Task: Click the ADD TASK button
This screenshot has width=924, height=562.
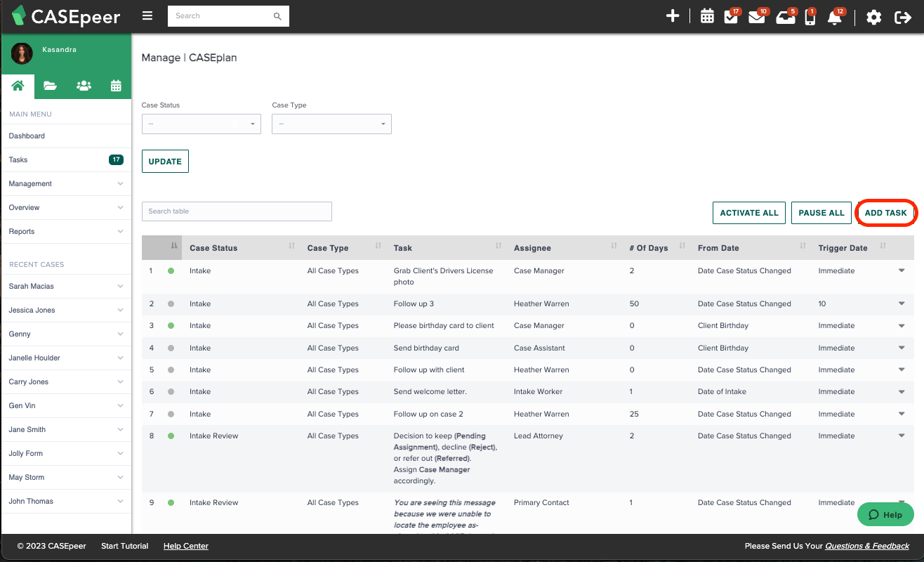Action: (885, 213)
